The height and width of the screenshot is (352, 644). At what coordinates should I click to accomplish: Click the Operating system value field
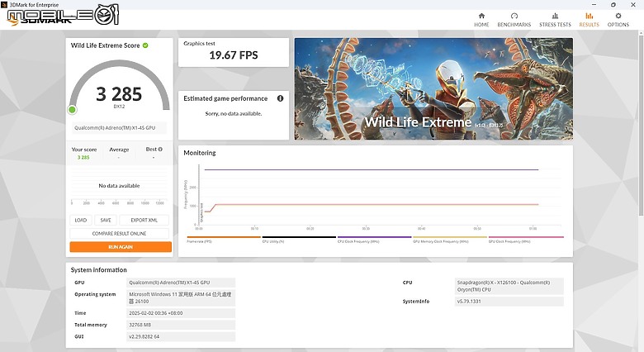181,297
